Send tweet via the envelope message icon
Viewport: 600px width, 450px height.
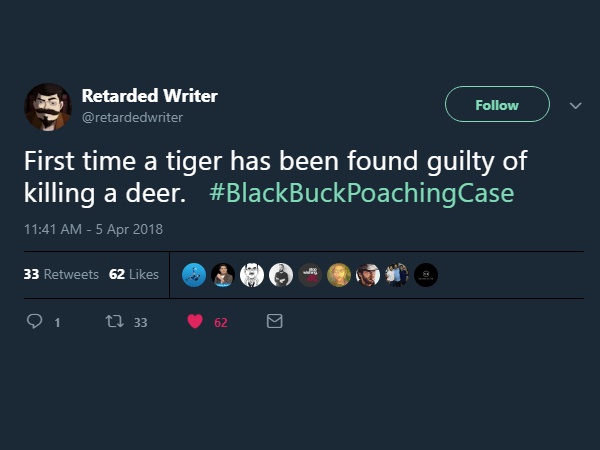[275, 322]
